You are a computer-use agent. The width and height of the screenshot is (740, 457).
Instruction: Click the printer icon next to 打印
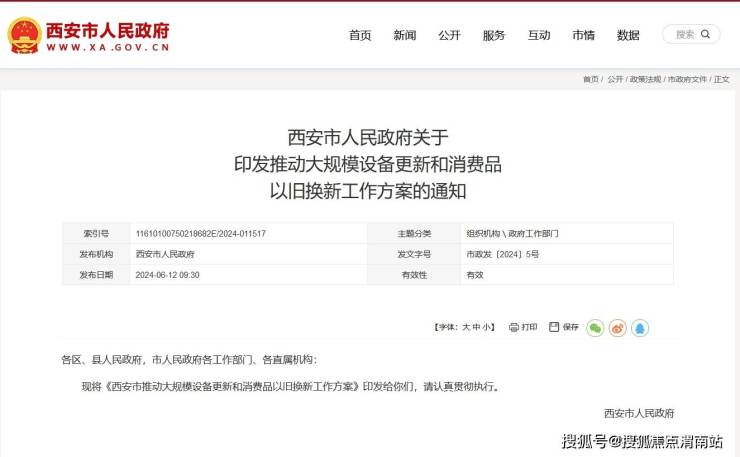click(513, 327)
